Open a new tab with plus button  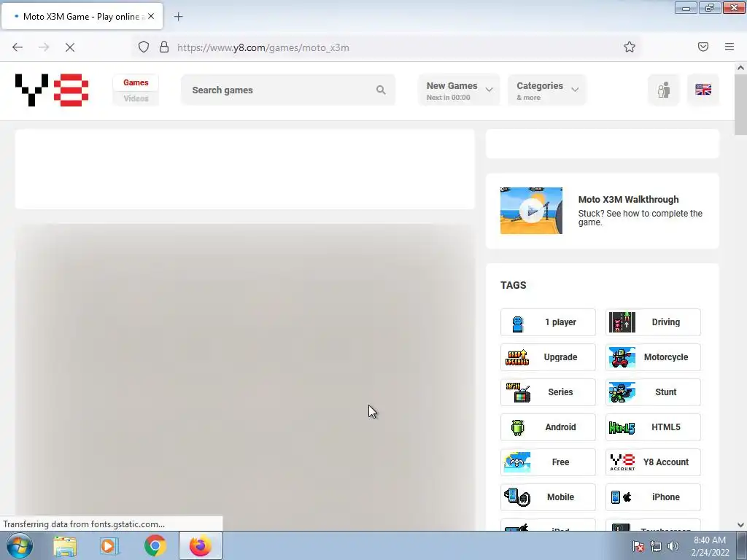tap(178, 17)
